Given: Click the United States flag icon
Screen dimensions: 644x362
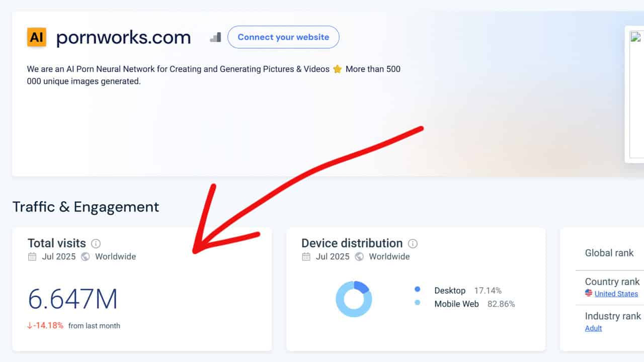Looking at the screenshot, I should pyautogui.click(x=589, y=294).
